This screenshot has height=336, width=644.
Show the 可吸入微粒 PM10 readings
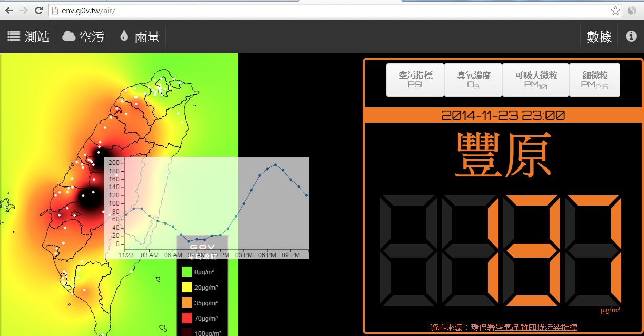(x=535, y=80)
